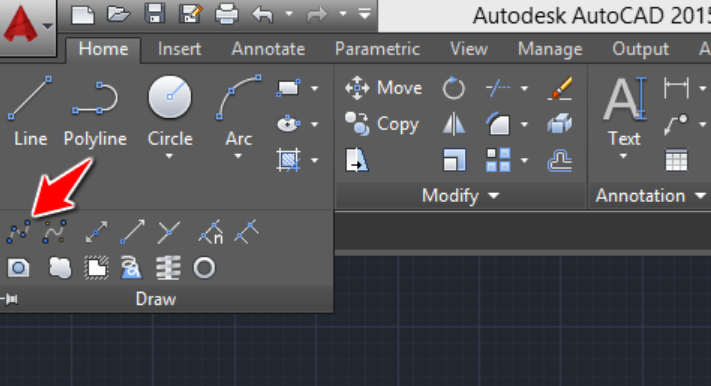Undo the last action
The width and height of the screenshot is (711, 386).
pos(263,15)
